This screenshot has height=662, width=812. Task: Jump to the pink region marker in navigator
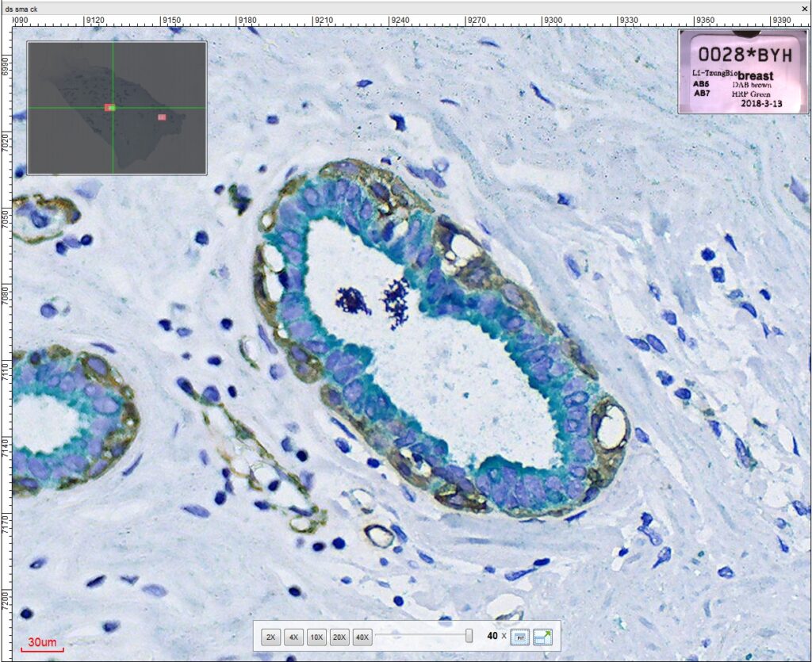[x=162, y=117]
